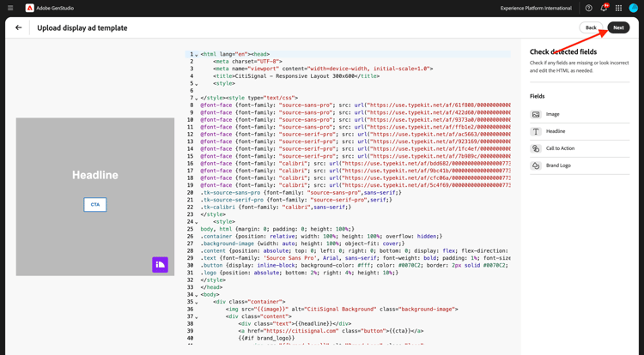The width and height of the screenshot is (644, 355).
Task: Select the Image field icon
Action: pos(536,114)
